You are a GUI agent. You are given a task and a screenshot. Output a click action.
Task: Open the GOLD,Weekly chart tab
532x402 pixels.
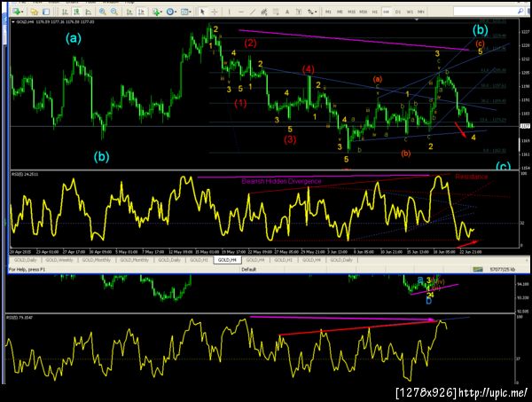tap(59, 260)
